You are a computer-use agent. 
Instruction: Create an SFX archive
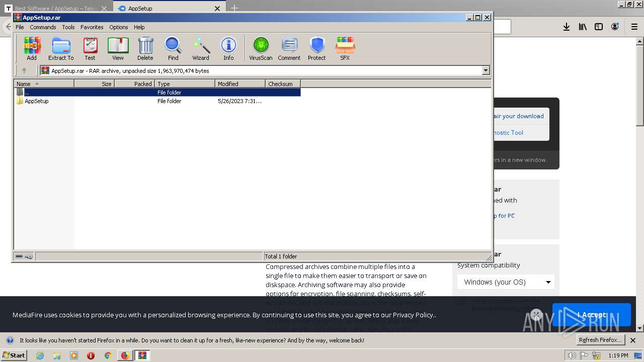coord(345,49)
